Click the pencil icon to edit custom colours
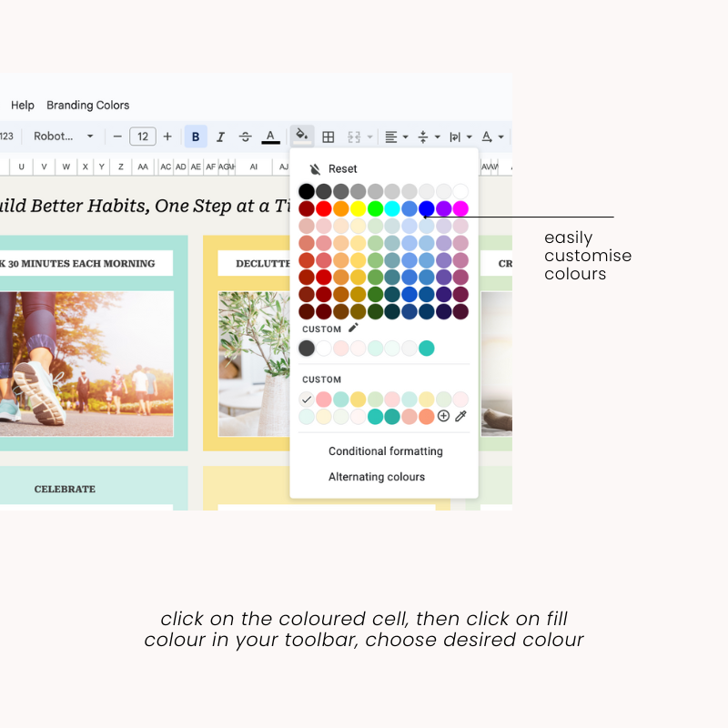This screenshot has height=728, width=728. [353, 328]
